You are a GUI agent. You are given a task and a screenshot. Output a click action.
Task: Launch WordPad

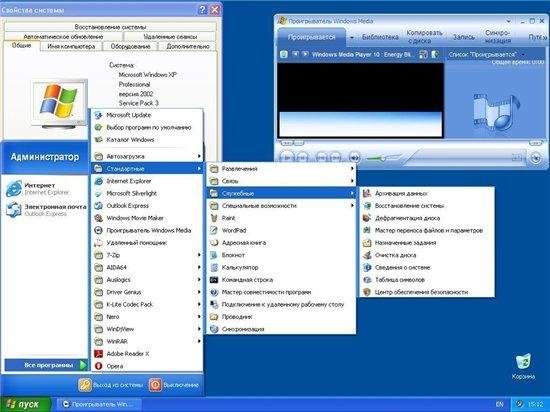click(x=281, y=230)
